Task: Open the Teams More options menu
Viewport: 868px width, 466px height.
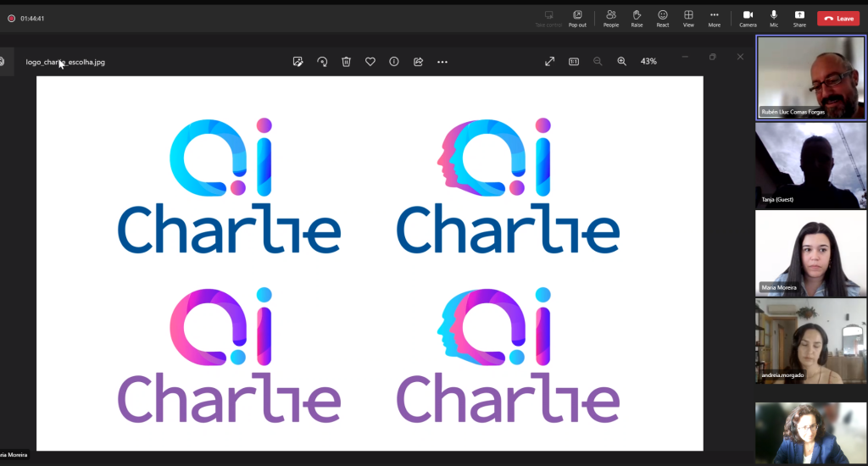Action: click(715, 18)
